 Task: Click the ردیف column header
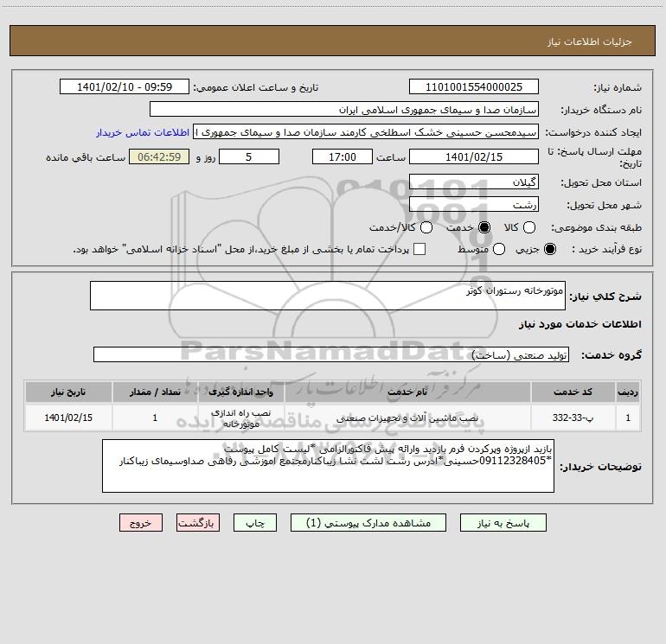click(x=628, y=392)
